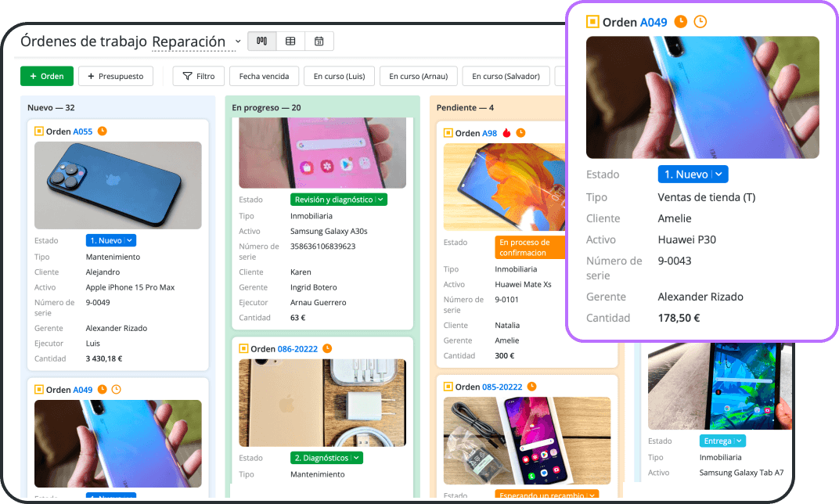839x504 pixels.
Task: Open order link 086-20222
Action: click(297, 349)
